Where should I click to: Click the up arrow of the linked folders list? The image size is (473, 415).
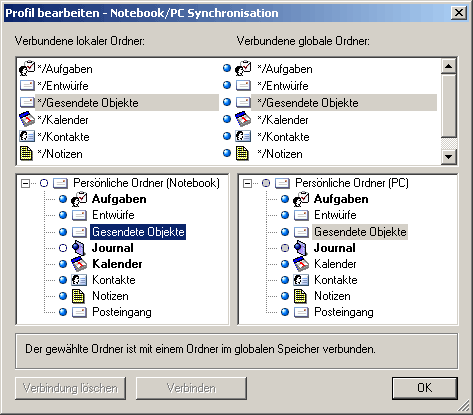pos(449,66)
